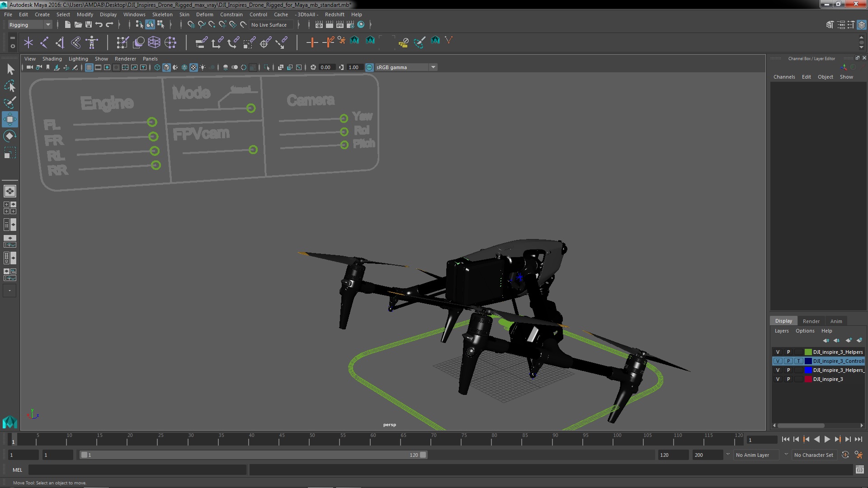
Task: Click the Auto Keyframe toggle icon
Action: 845,455
